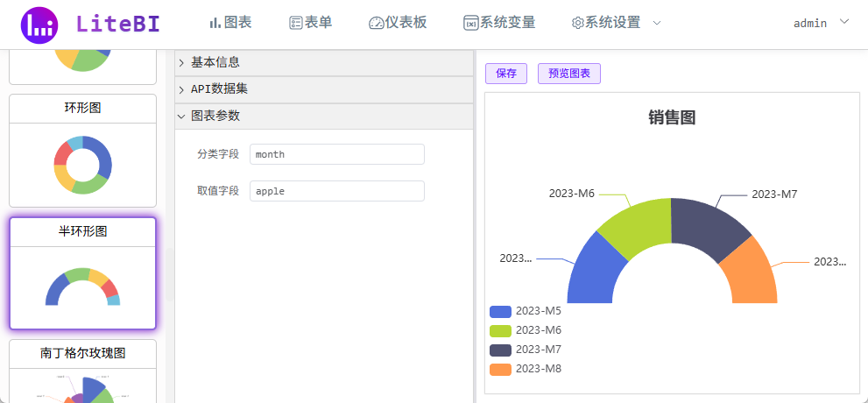
Task: Toggle the 2023-M5 legend item
Action: pyautogui.click(x=526, y=311)
